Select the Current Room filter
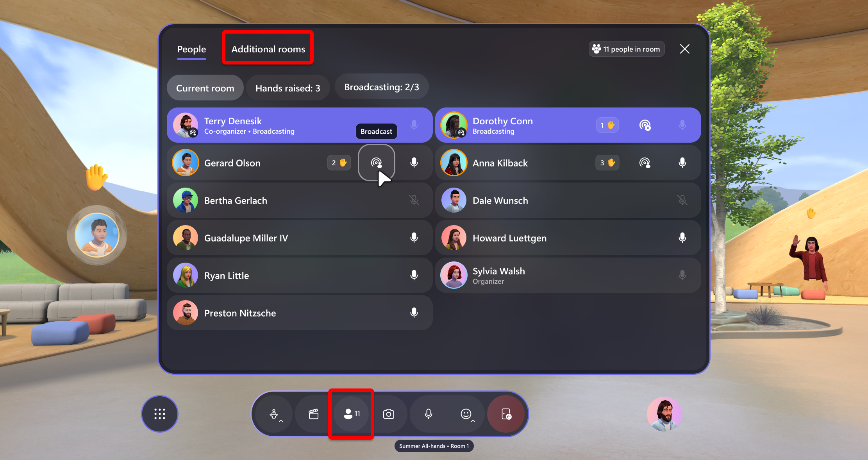 pos(204,88)
